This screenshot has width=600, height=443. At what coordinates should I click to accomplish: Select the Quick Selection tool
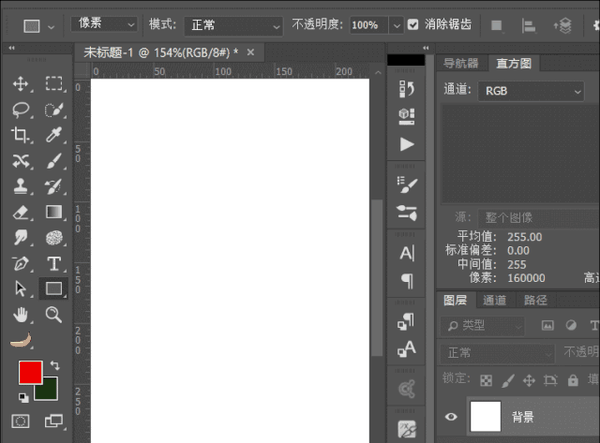54,109
